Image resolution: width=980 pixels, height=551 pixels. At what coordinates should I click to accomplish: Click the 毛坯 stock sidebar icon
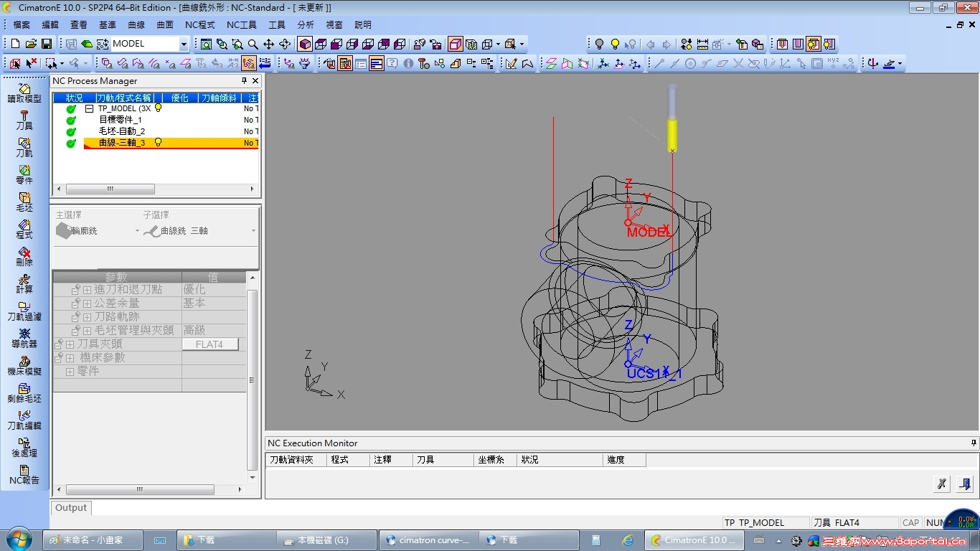pyautogui.click(x=24, y=202)
